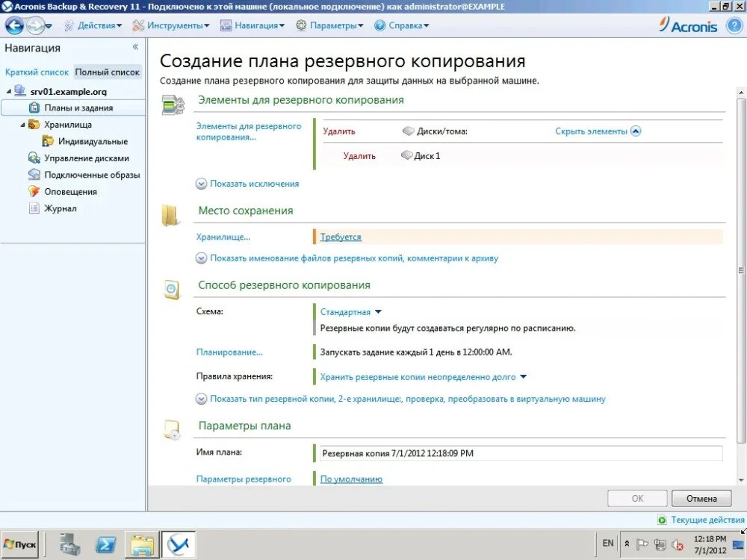This screenshot has height=560, width=747.
Task: Click the Forward navigation arrow
Action: click(35, 25)
